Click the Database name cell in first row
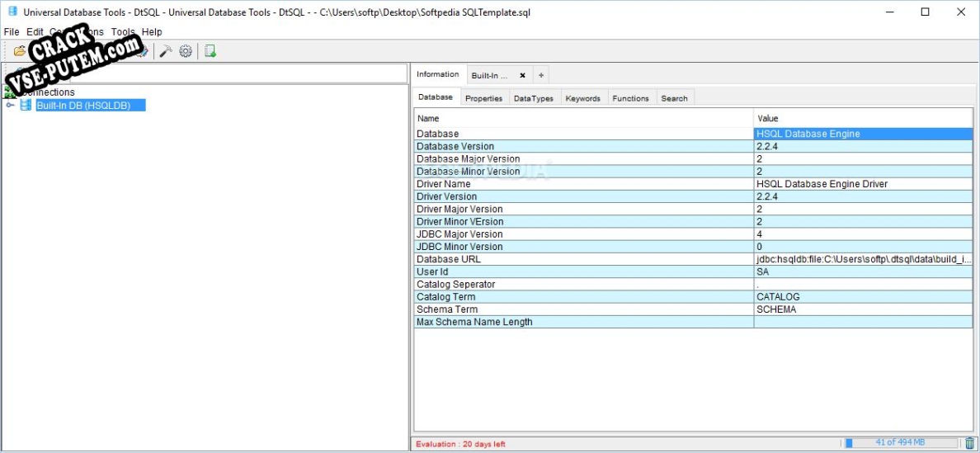This screenshot has height=453, width=980. pyautogui.click(x=584, y=134)
